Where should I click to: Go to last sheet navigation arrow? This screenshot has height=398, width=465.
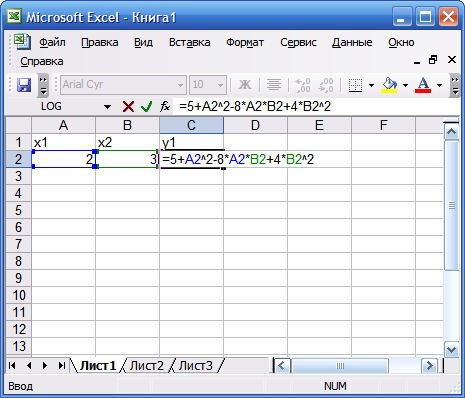[61, 366]
